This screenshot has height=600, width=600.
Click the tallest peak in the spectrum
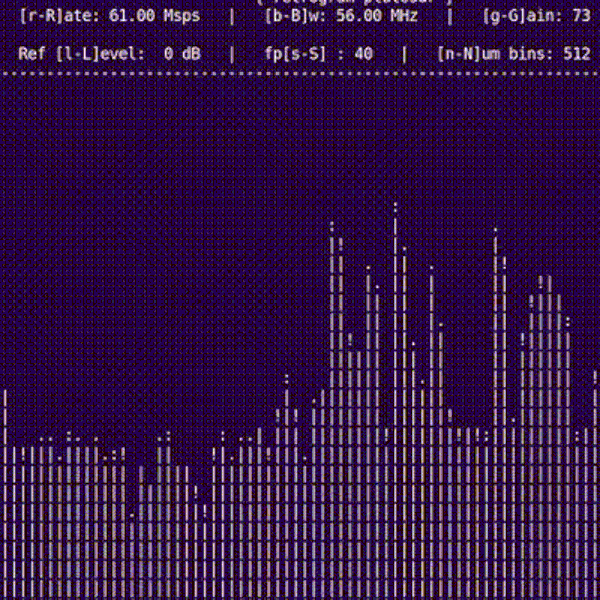395,215
